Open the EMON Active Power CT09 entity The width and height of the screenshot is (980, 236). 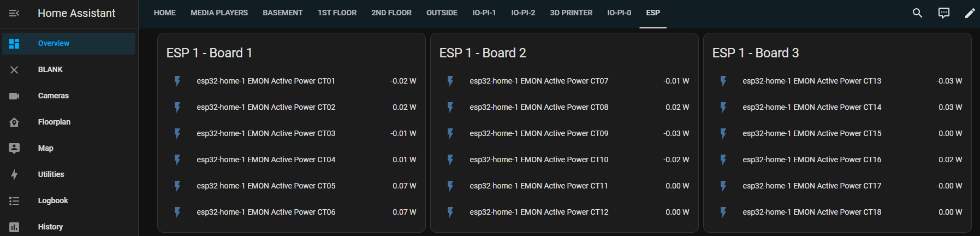[539, 133]
